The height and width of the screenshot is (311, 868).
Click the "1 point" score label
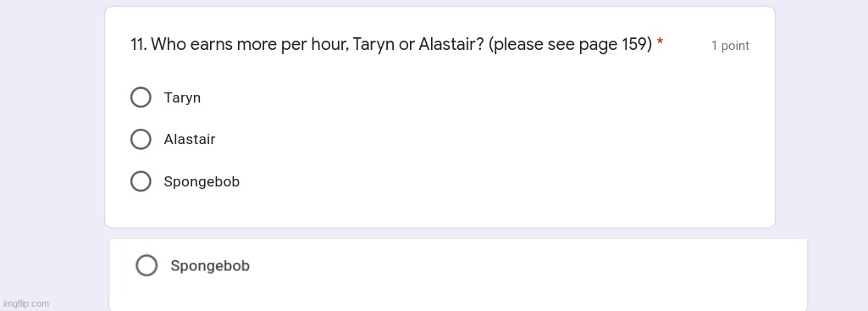730,46
